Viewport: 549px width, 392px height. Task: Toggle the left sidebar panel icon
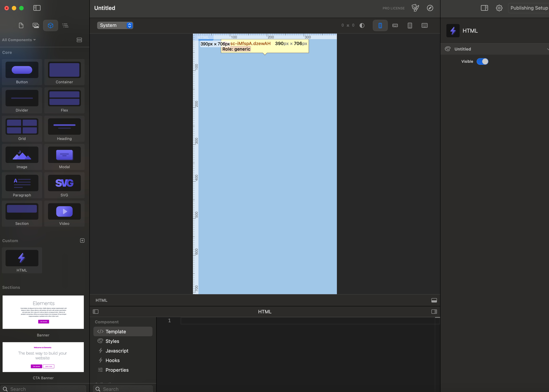click(x=37, y=8)
